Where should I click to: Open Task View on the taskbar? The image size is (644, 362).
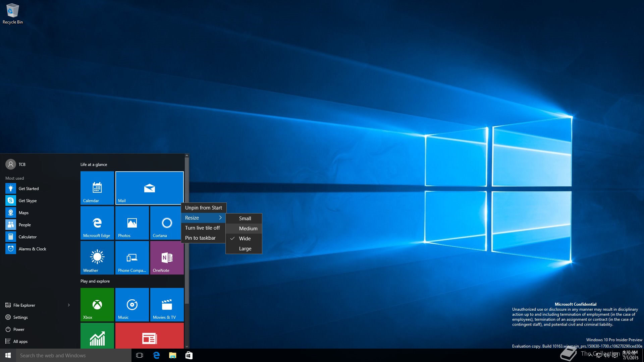coord(140,355)
